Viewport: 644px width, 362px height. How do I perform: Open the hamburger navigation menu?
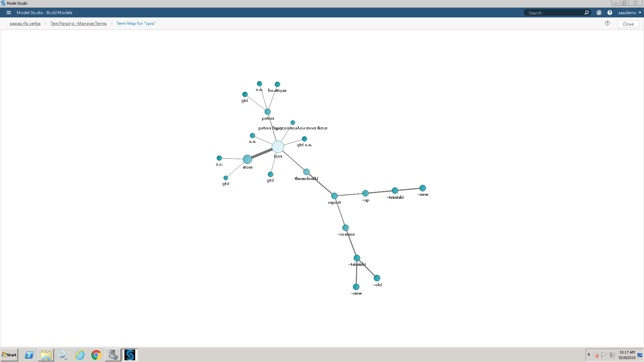pos(9,13)
